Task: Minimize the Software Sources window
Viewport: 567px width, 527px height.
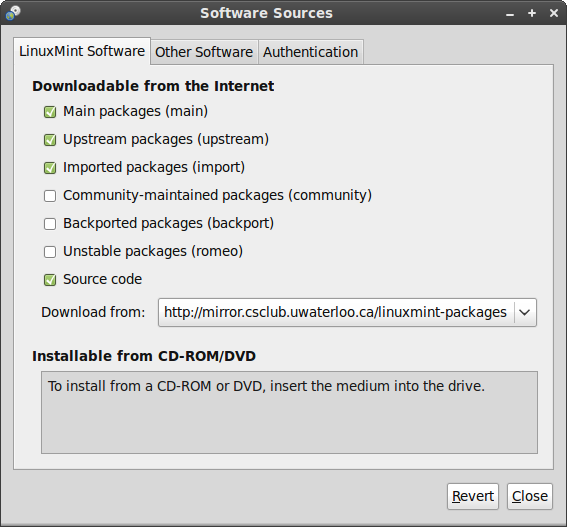Action: 510,14
